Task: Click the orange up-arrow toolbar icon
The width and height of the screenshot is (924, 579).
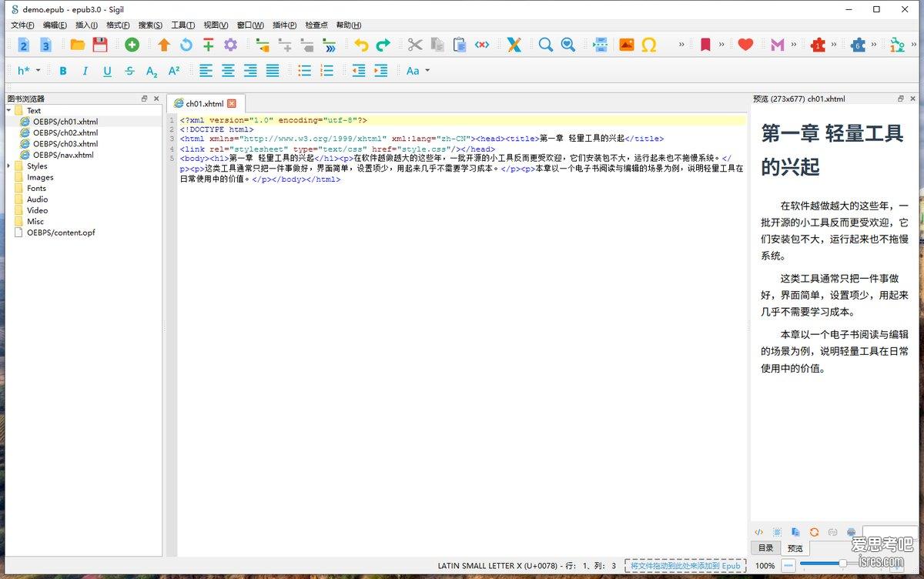Action: coord(164,45)
